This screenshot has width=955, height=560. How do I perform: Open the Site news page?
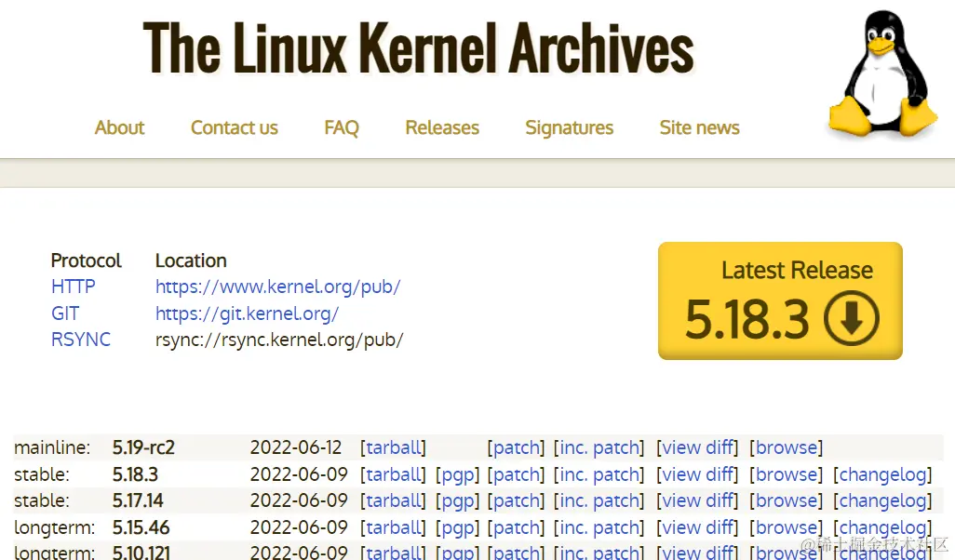click(698, 127)
